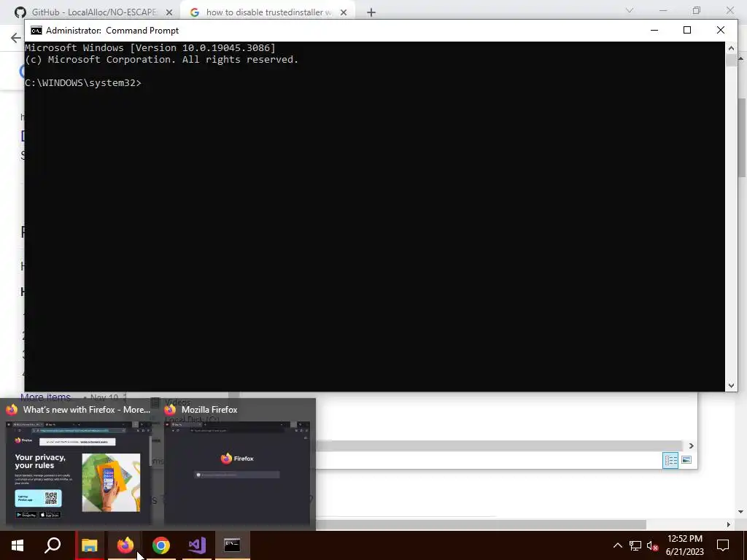Switch to the "how to disable trustedinstaller" tab

[x=268, y=12]
